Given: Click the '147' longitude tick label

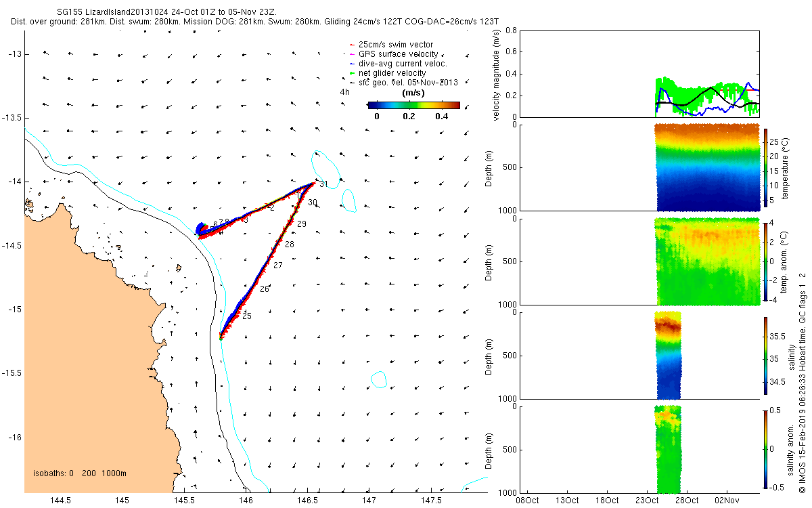Looking at the screenshot, I should coord(369,501).
